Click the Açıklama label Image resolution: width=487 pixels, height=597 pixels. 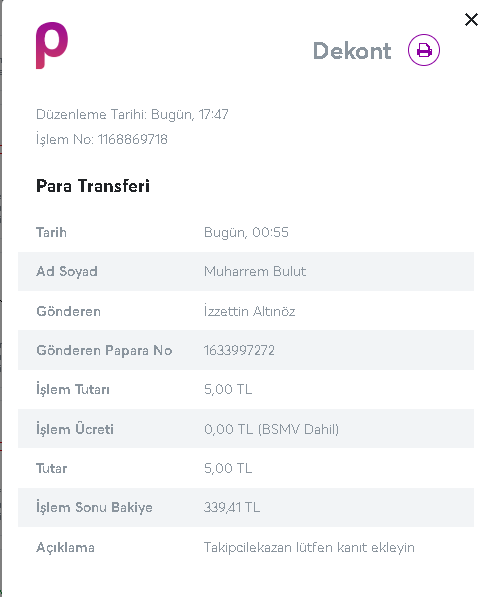point(65,548)
